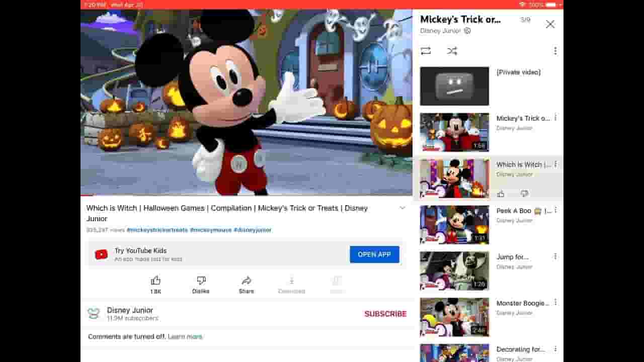Select Which is Witch playlist thumbnail
The width and height of the screenshot is (644, 362).
click(x=454, y=178)
